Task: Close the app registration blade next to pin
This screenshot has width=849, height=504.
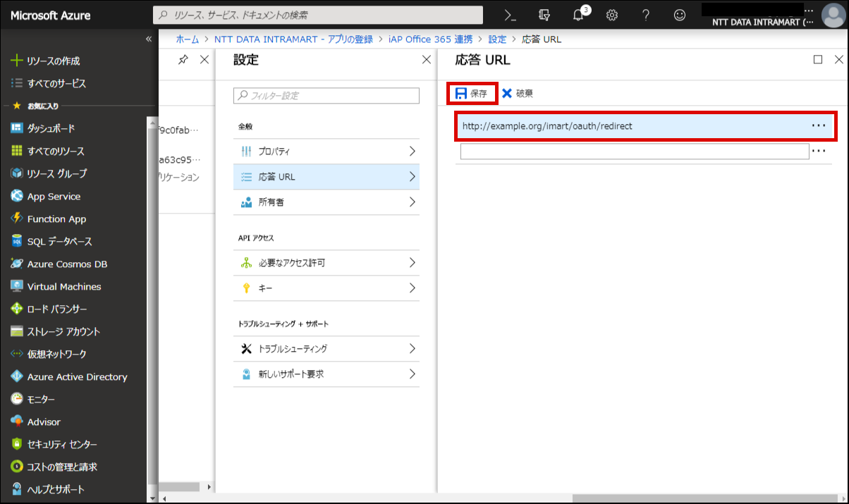Action: click(x=204, y=60)
